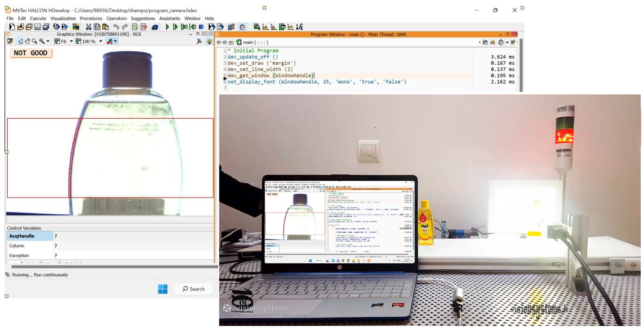Select the scissors Cut icon
The height and width of the screenshot is (328, 644).
(89, 27)
